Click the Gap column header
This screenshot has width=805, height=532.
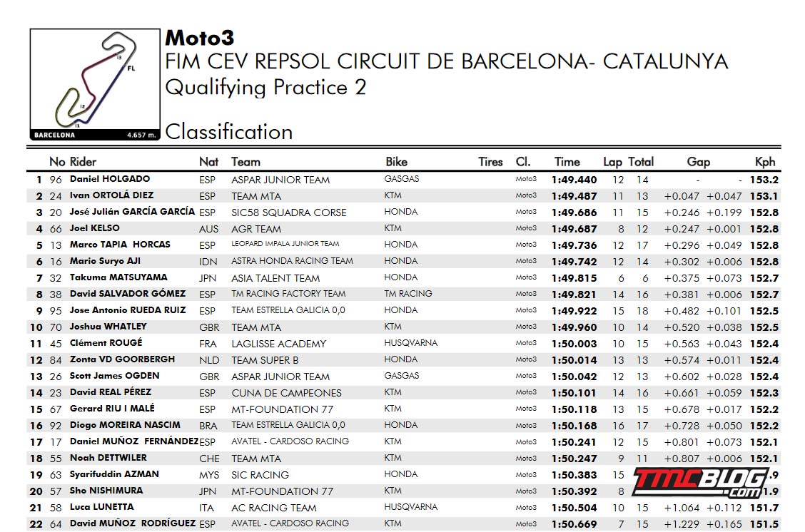point(698,162)
